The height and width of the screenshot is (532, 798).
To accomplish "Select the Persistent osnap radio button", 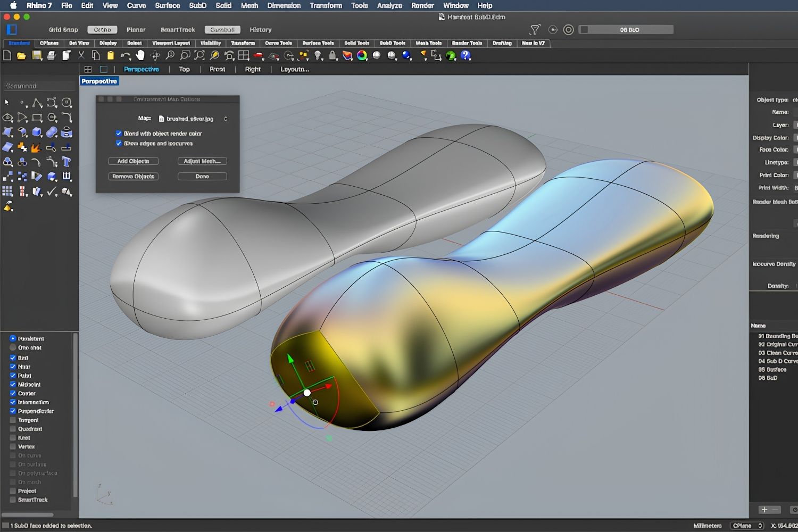I will coord(13,338).
